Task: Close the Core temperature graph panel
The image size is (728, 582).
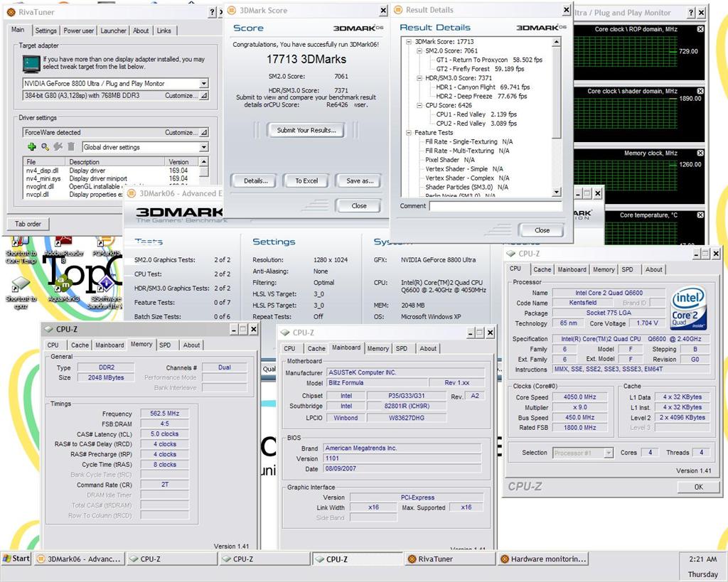Action: pyautogui.click(x=700, y=215)
